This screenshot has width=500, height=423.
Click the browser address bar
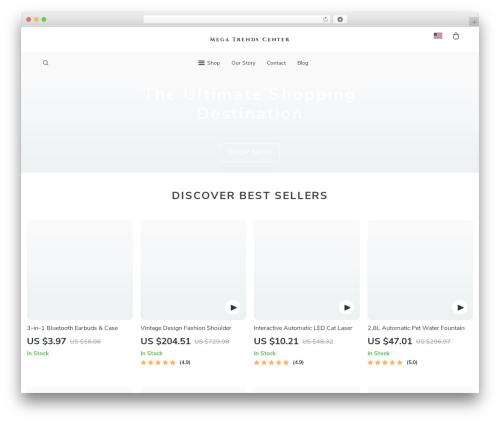(232, 19)
